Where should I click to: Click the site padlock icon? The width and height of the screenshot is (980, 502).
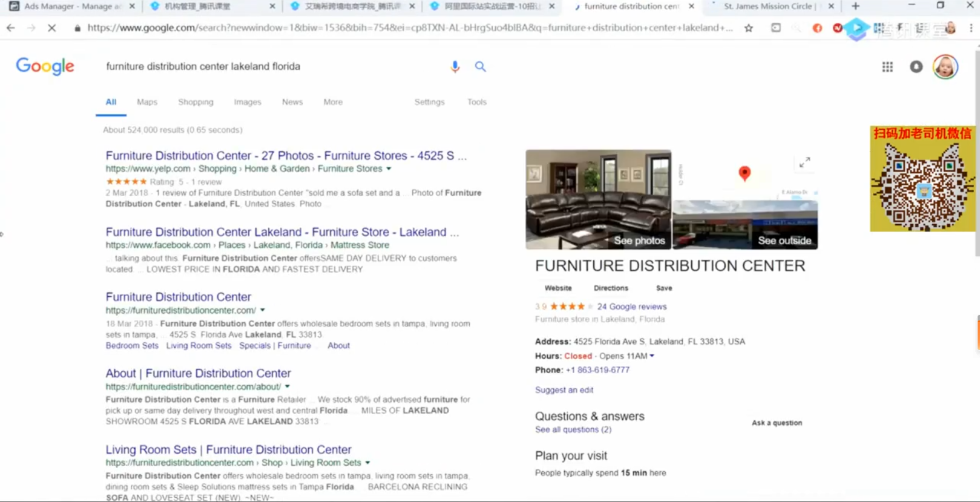coord(77,28)
